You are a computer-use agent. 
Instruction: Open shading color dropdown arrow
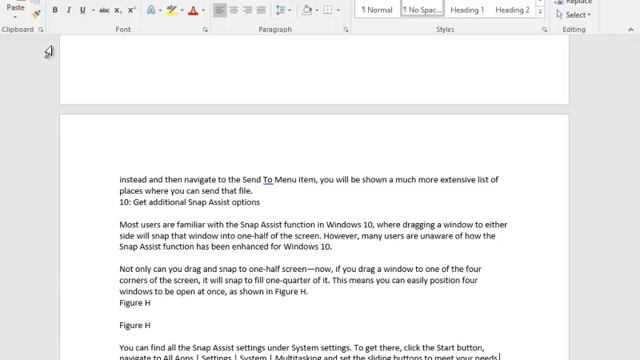click(317, 10)
